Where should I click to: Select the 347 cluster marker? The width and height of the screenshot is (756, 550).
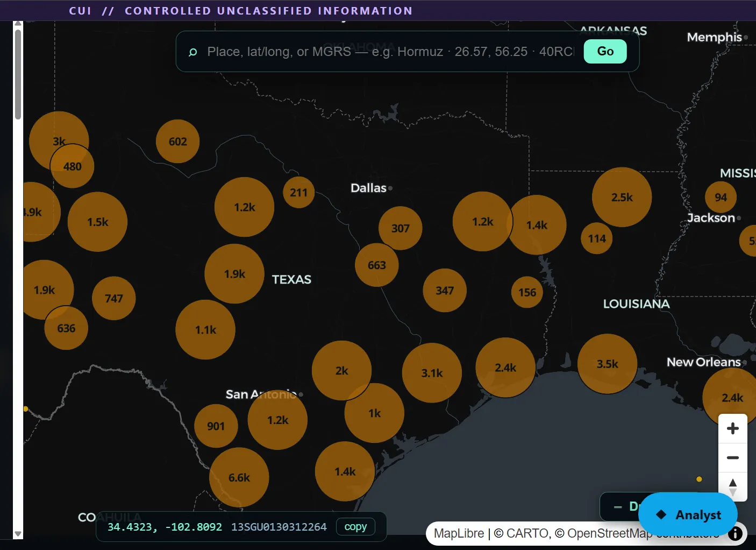(x=445, y=291)
